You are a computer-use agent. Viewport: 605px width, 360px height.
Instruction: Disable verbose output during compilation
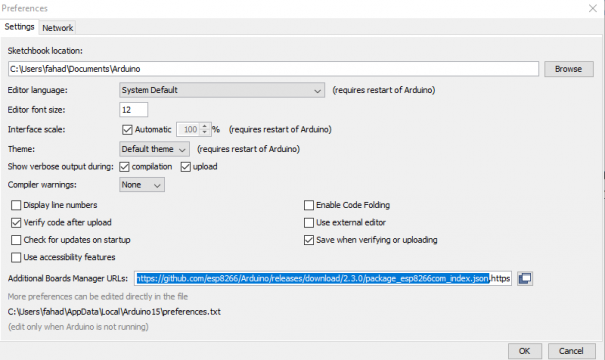click(124, 167)
